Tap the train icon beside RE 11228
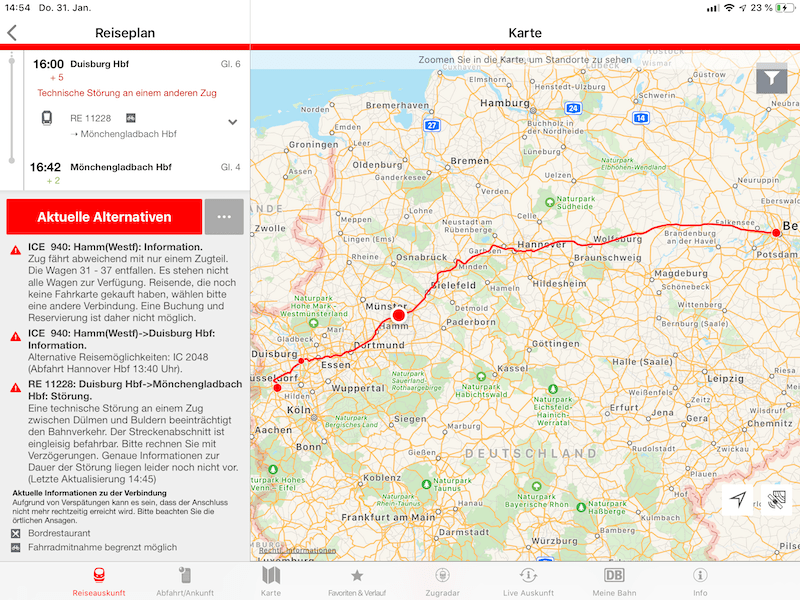Viewport: 800px width, 600px height. point(47,118)
